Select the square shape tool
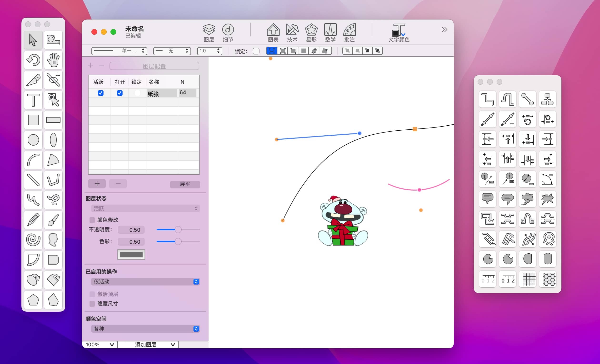Viewport: 600px width, 364px height. tap(33, 120)
